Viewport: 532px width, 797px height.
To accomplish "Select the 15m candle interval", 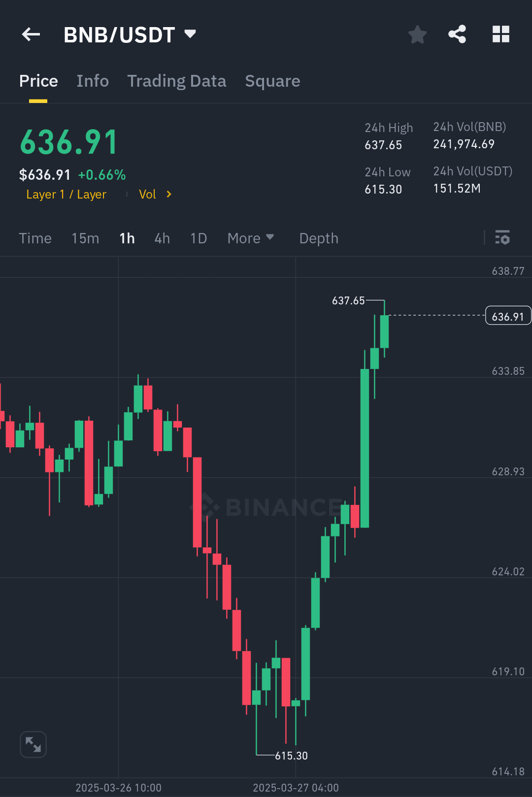I will (x=85, y=238).
